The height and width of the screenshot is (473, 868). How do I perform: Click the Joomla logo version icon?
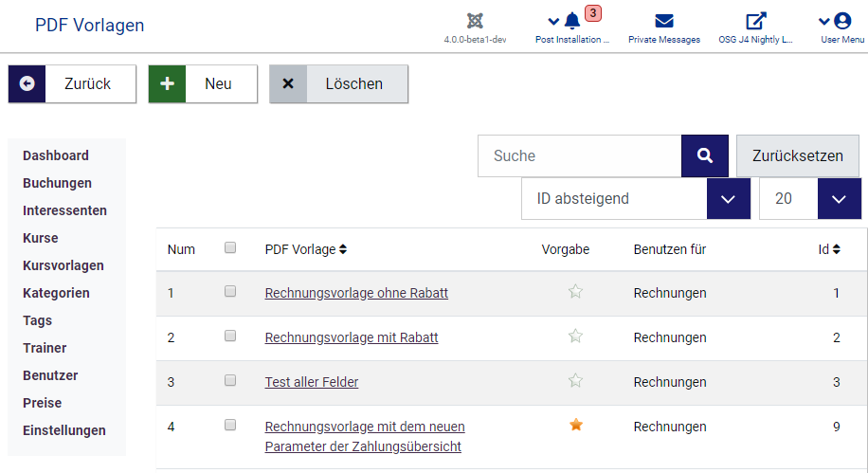click(475, 21)
